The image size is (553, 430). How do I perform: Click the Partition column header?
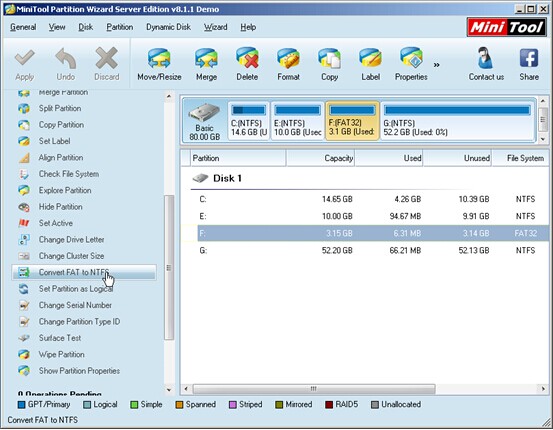(x=238, y=158)
